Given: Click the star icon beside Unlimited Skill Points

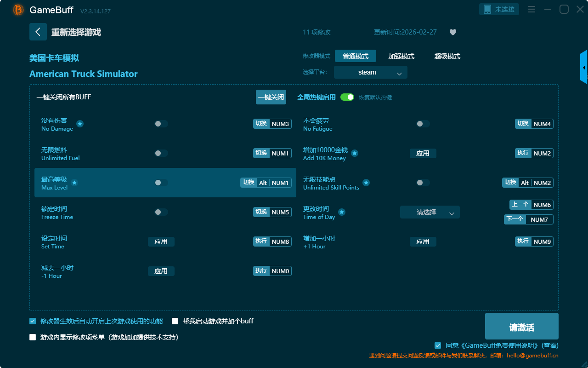Looking at the screenshot, I should point(366,183).
